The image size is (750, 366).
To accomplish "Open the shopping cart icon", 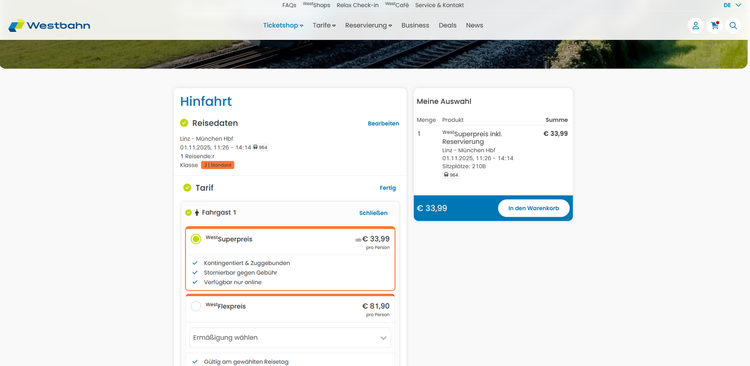I will (715, 25).
